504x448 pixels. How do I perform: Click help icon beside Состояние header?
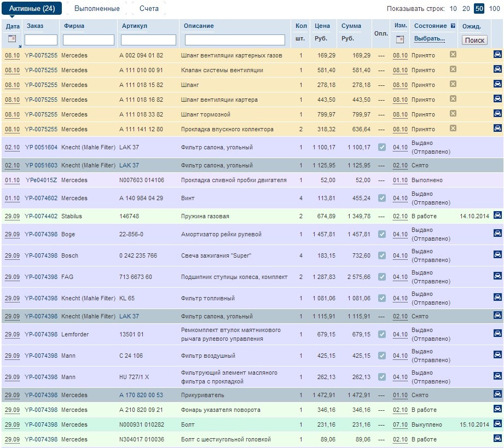coord(453,26)
